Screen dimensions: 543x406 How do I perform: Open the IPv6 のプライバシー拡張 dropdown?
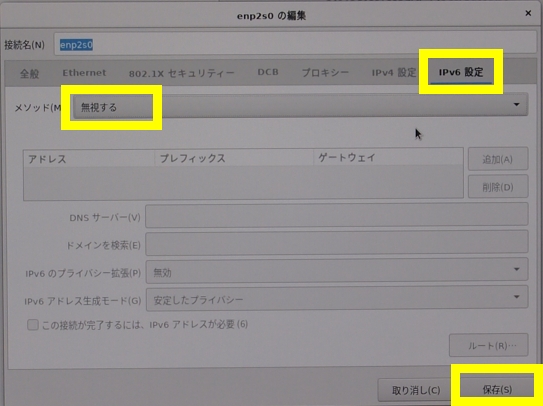click(337, 271)
